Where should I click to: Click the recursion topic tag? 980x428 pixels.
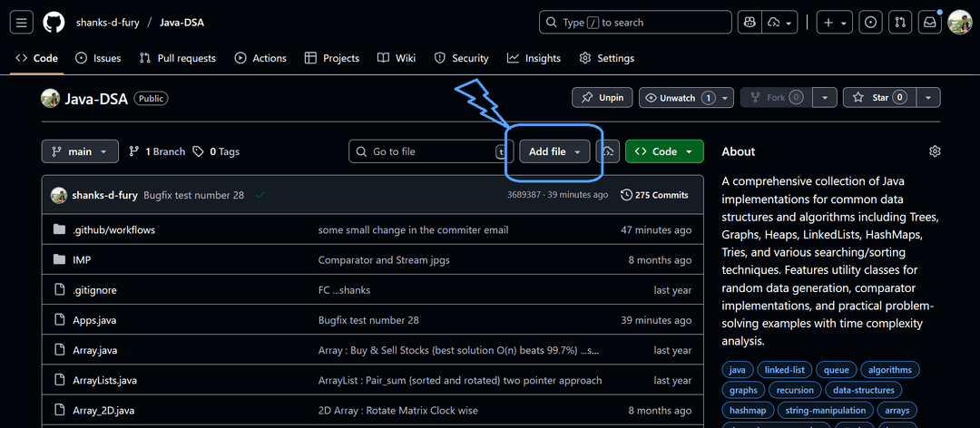point(795,390)
